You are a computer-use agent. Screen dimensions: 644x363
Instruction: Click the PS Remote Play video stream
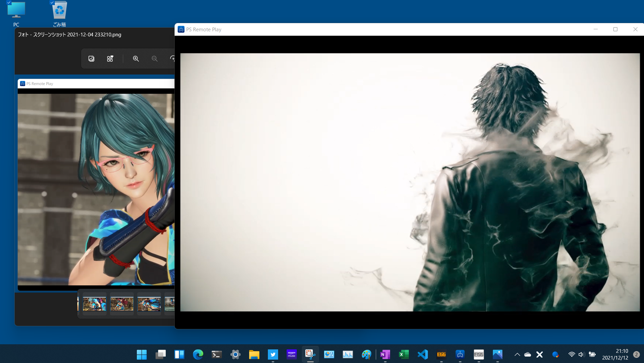pos(410,182)
